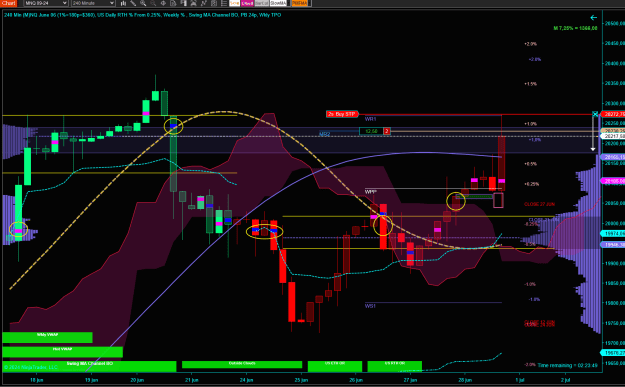Click the red position quantity 2 box

click(386, 131)
